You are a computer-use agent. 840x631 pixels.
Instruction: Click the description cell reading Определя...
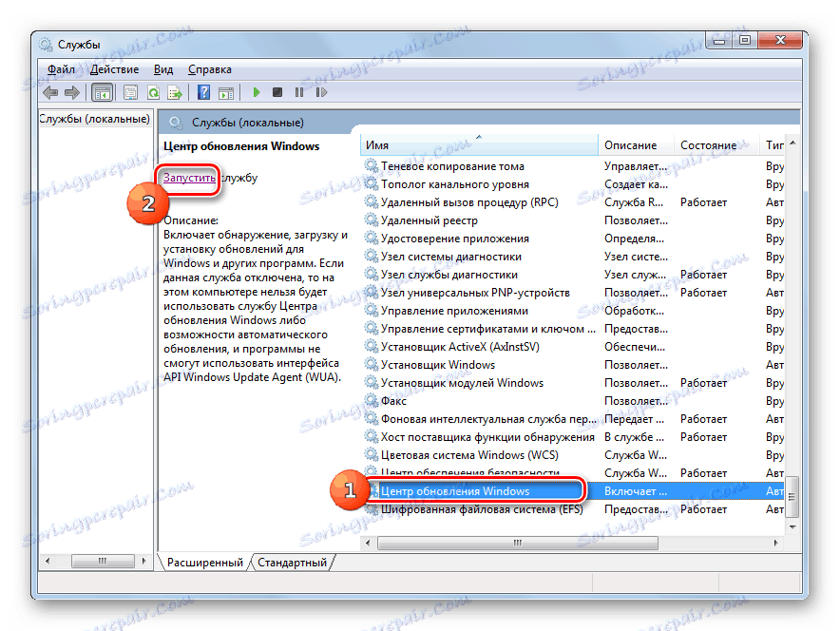(635, 238)
